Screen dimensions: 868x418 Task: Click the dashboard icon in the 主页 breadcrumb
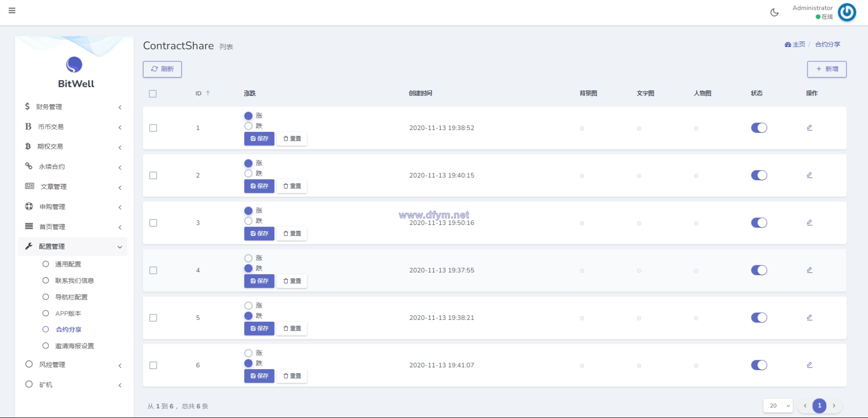(x=788, y=45)
